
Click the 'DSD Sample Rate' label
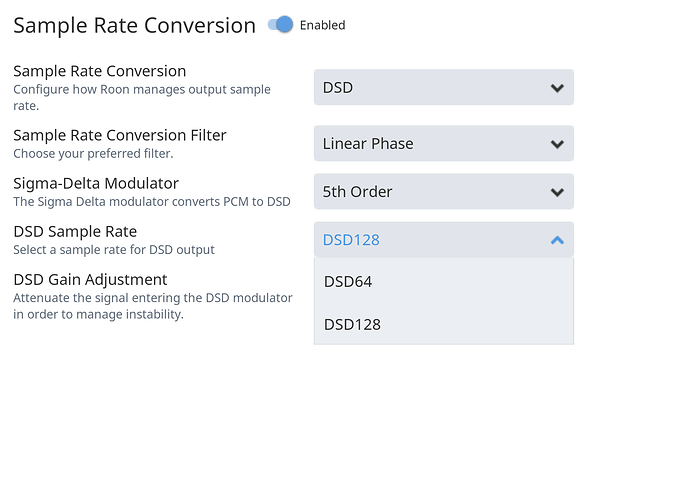(x=75, y=232)
